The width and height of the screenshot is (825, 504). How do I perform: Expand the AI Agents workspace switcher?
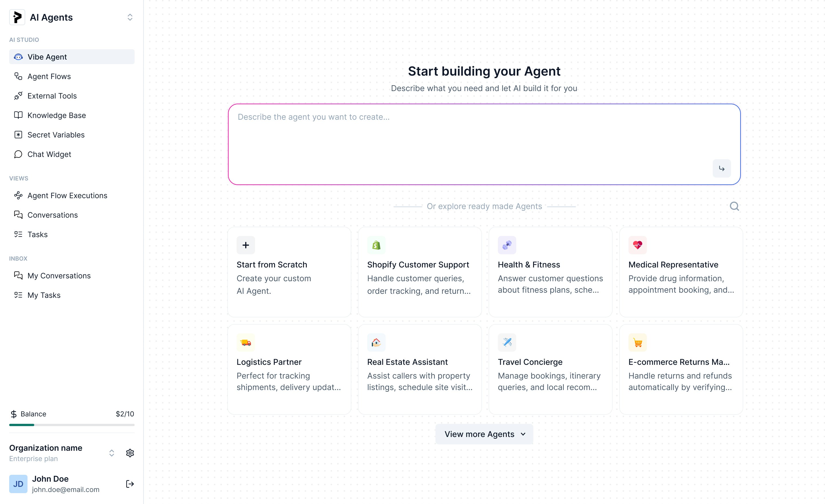coord(130,17)
